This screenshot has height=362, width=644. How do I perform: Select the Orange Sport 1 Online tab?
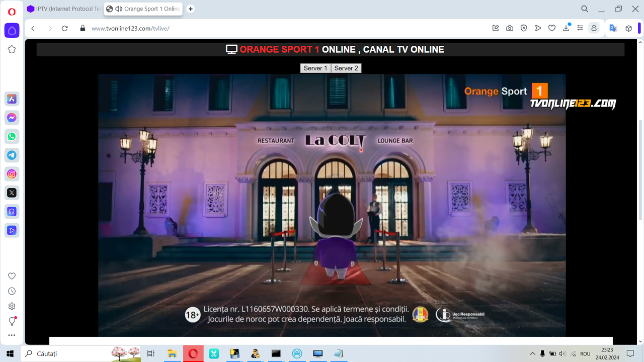click(x=143, y=9)
